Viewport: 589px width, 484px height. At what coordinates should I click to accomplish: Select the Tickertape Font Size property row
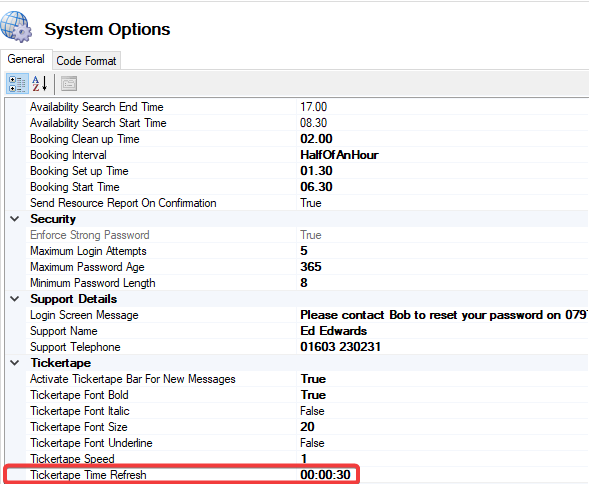297,427
